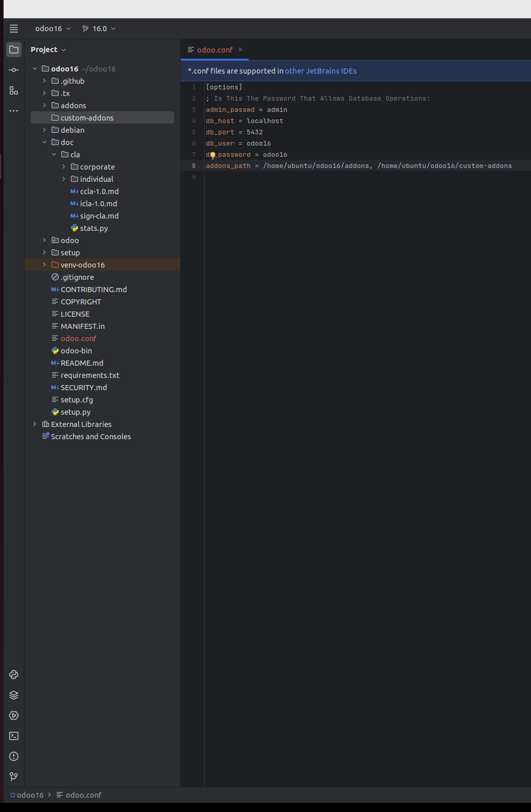Switch to the odoo.conf editor tab
Image resolution: width=531 pixels, height=812 pixels.
pyautogui.click(x=214, y=50)
